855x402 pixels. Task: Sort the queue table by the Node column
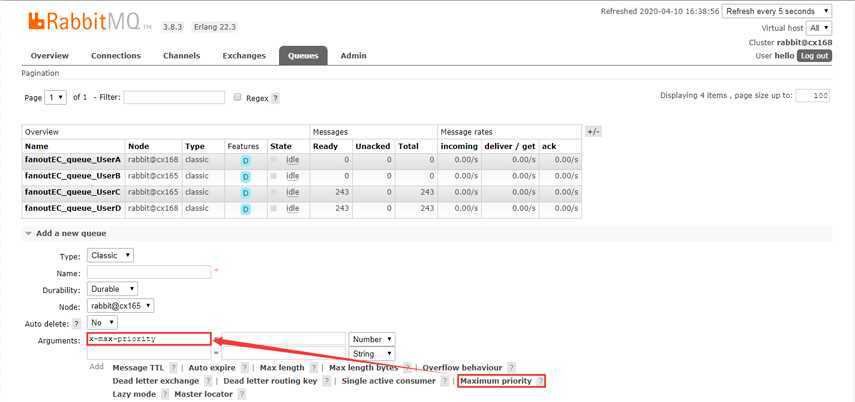click(139, 147)
